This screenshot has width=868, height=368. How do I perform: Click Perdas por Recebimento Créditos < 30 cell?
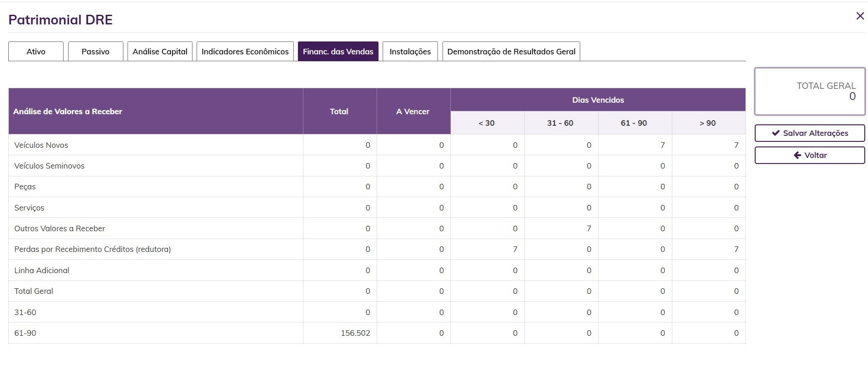click(x=488, y=249)
